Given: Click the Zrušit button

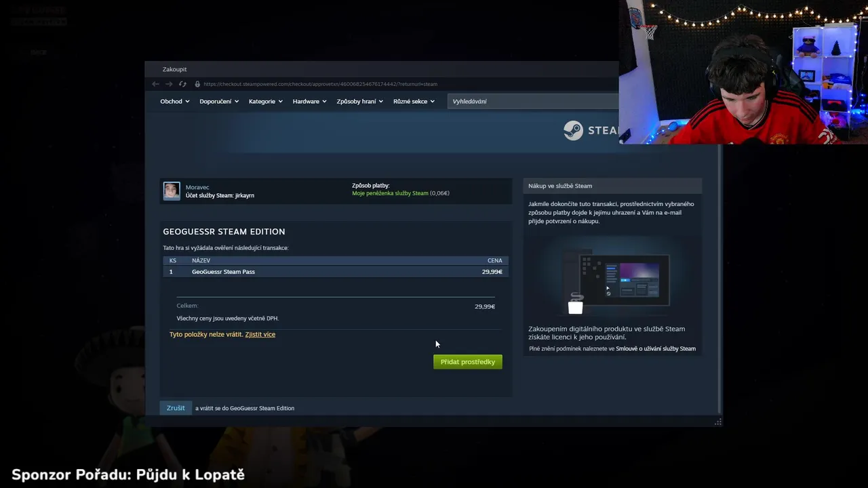Looking at the screenshot, I should coord(176,408).
